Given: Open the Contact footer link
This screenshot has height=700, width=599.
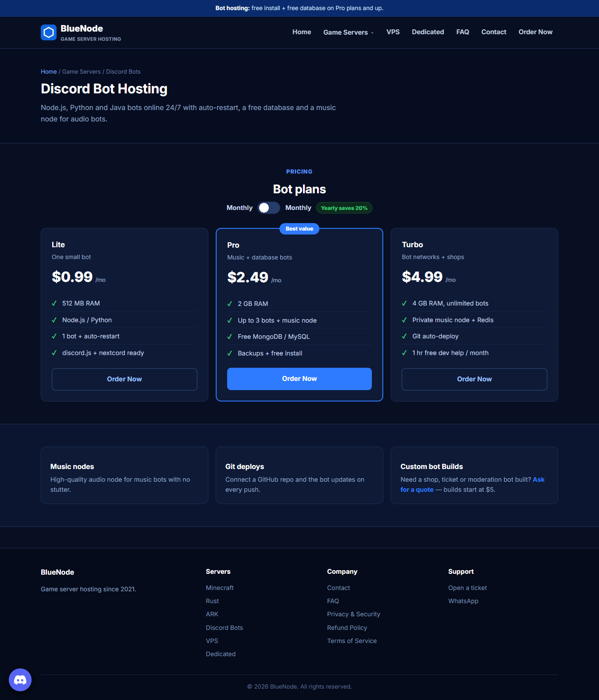Looking at the screenshot, I should [x=339, y=588].
